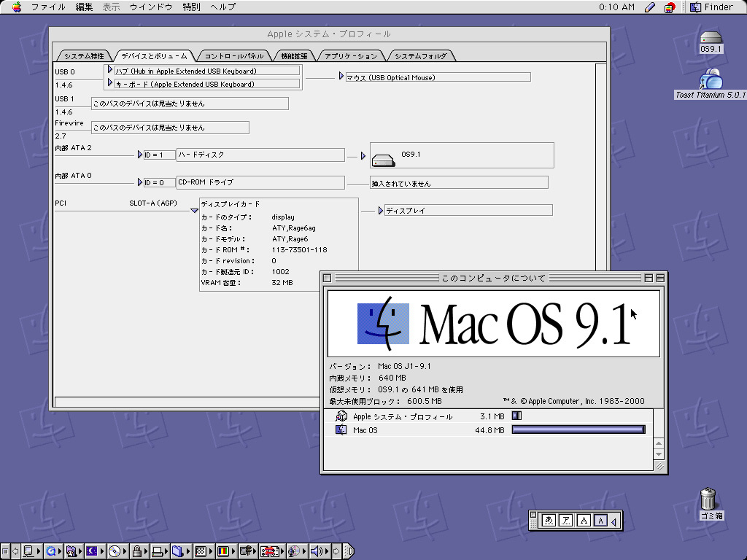
Task: Click the 挿入されていません CD-ROM status field
Action: 460,183
